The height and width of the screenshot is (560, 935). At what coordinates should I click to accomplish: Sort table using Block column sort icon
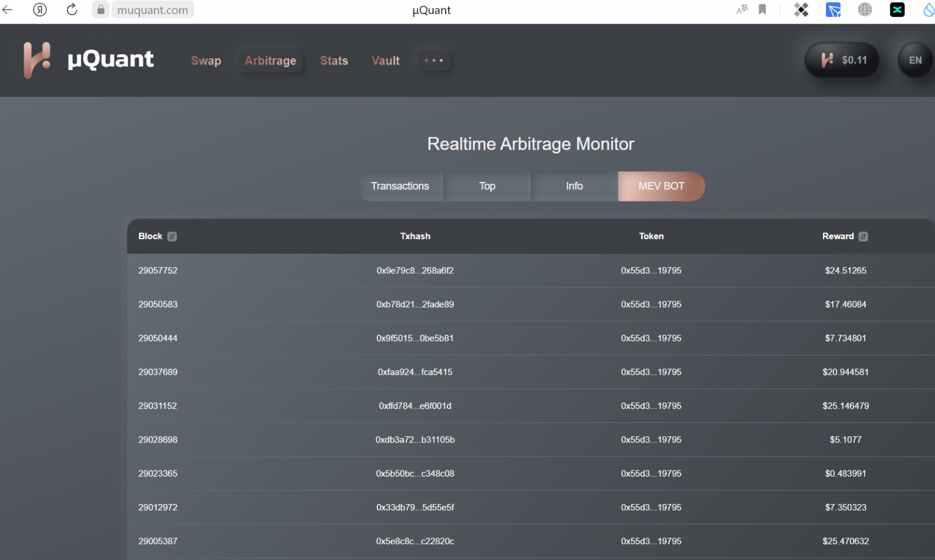(x=172, y=236)
